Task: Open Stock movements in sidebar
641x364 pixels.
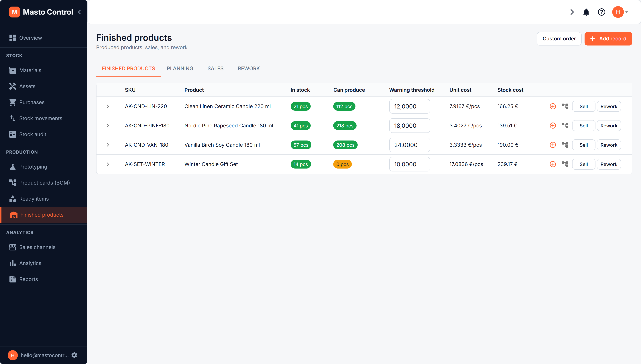Action: 44,118
